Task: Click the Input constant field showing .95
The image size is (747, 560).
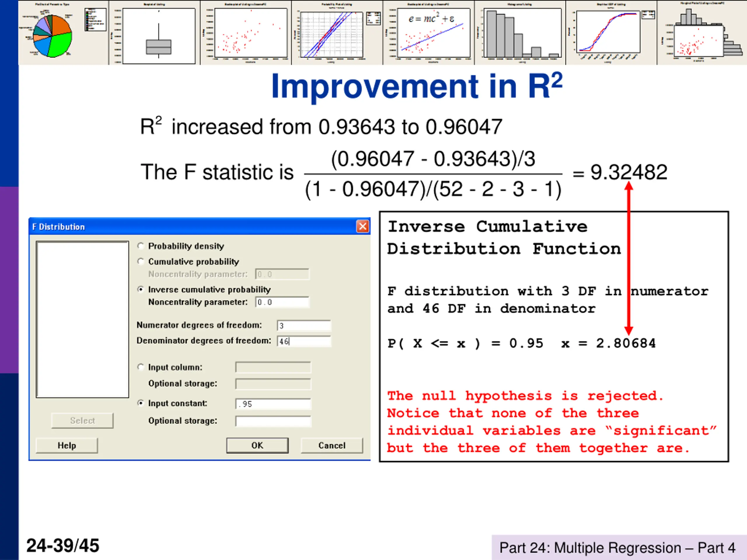Action: pyautogui.click(x=273, y=404)
